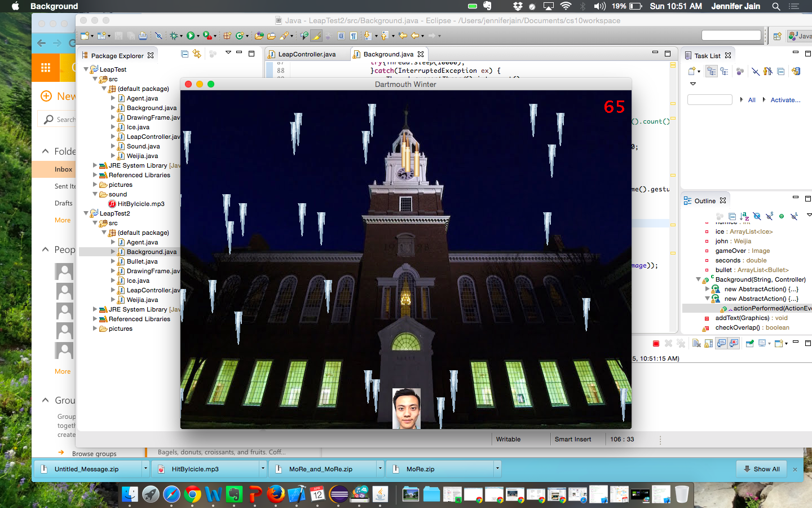Click the Spotlight search icon in menu bar

coord(776,6)
